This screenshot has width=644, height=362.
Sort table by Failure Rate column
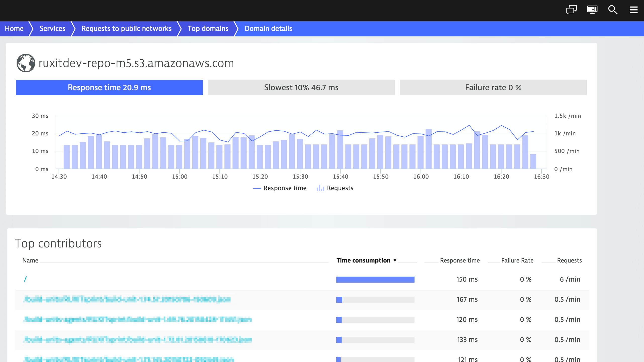(517, 261)
